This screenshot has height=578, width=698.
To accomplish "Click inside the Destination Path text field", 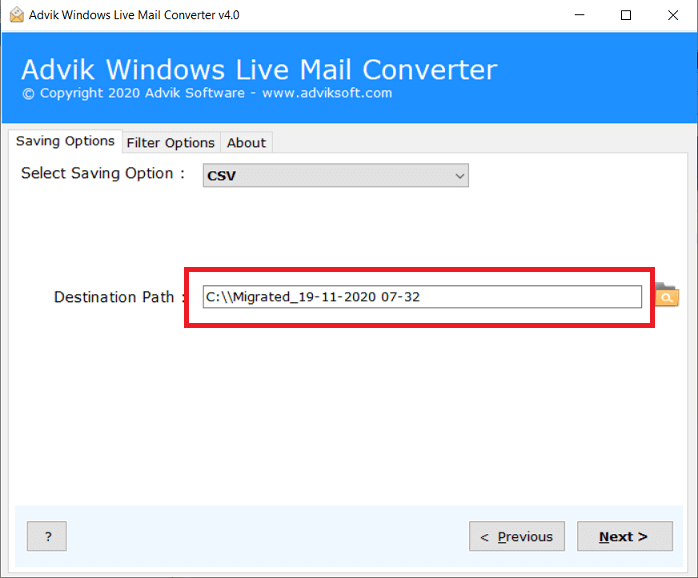I will (x=422, y=297).
